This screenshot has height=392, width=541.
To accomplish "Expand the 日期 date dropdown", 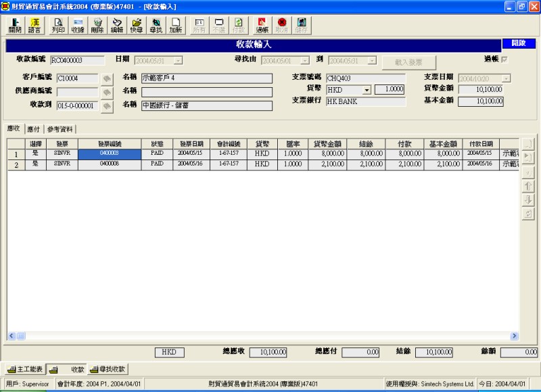I will point(178,61).
